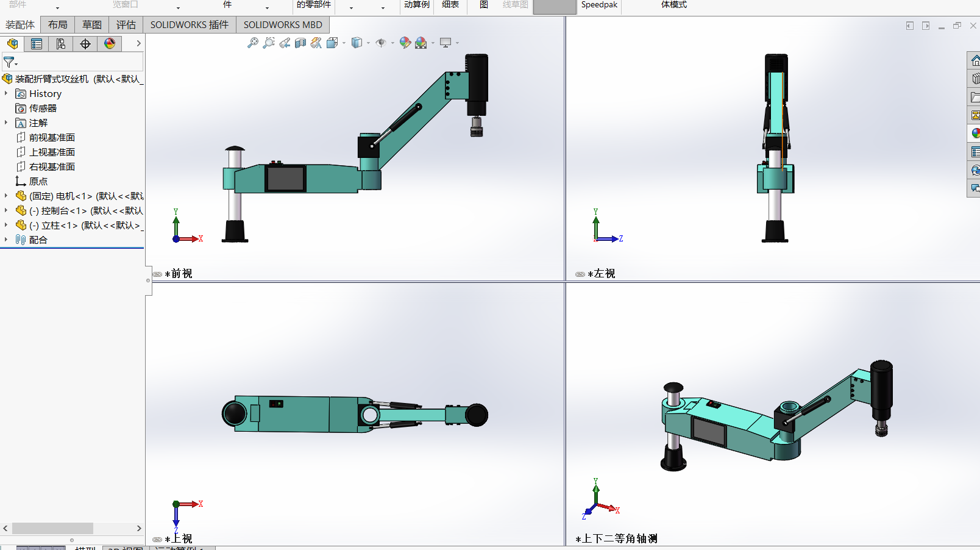Screen dimensions: 980x550
Task: Click the tree panel horizontal scrollbar thumb
Action: [52, 528]
